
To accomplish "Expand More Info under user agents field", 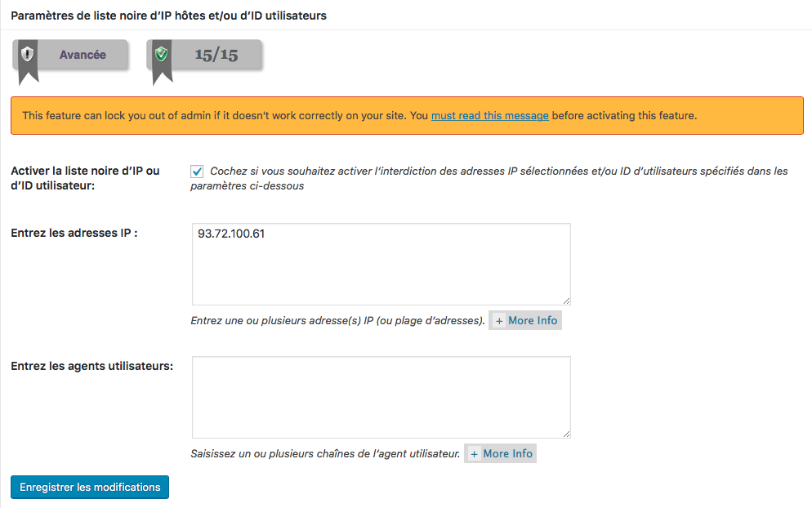I will (500, 453).
